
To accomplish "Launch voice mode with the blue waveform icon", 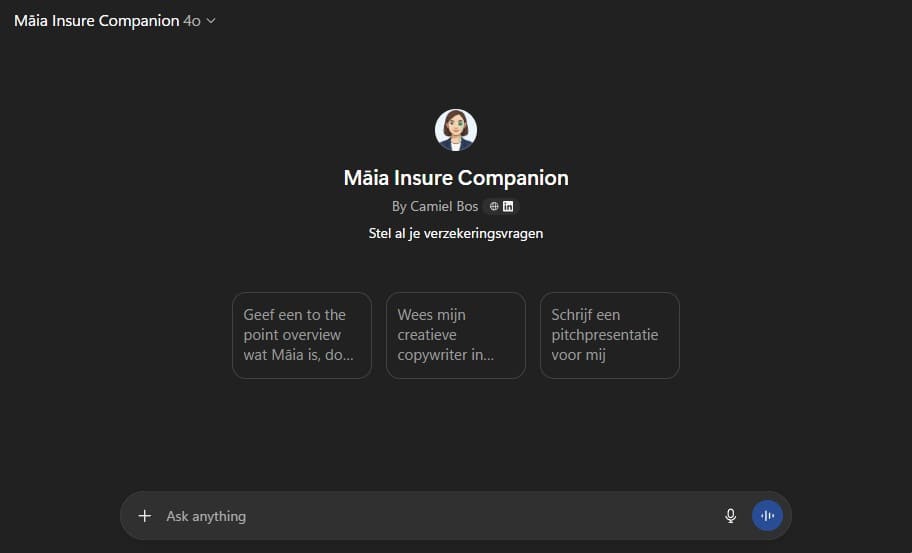I will pos(767,516).
